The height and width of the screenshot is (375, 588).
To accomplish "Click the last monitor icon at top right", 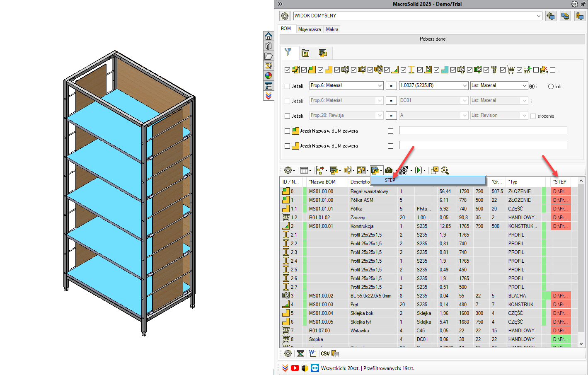I will click(x=580, y=16).
